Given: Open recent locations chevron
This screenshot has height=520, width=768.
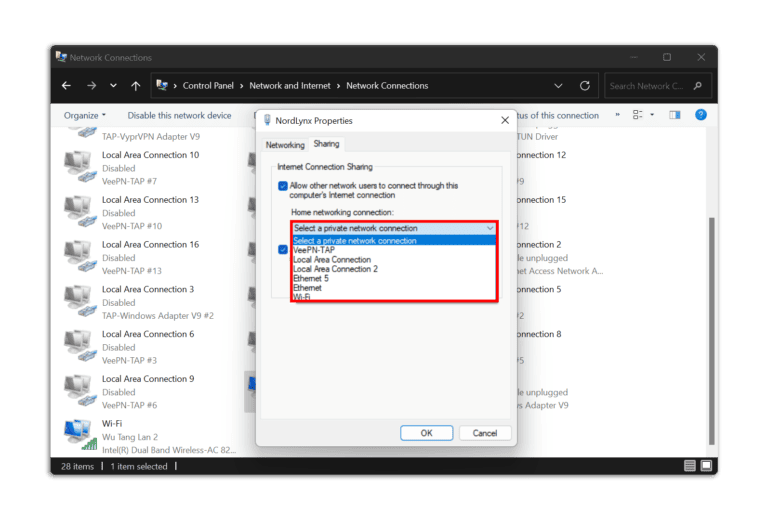Looking at the screenshot, I should click(x=113, y=86).
